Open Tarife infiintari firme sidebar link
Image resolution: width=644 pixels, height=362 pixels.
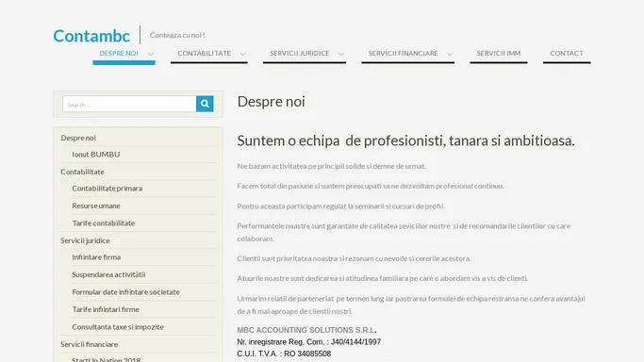point(106,309)
